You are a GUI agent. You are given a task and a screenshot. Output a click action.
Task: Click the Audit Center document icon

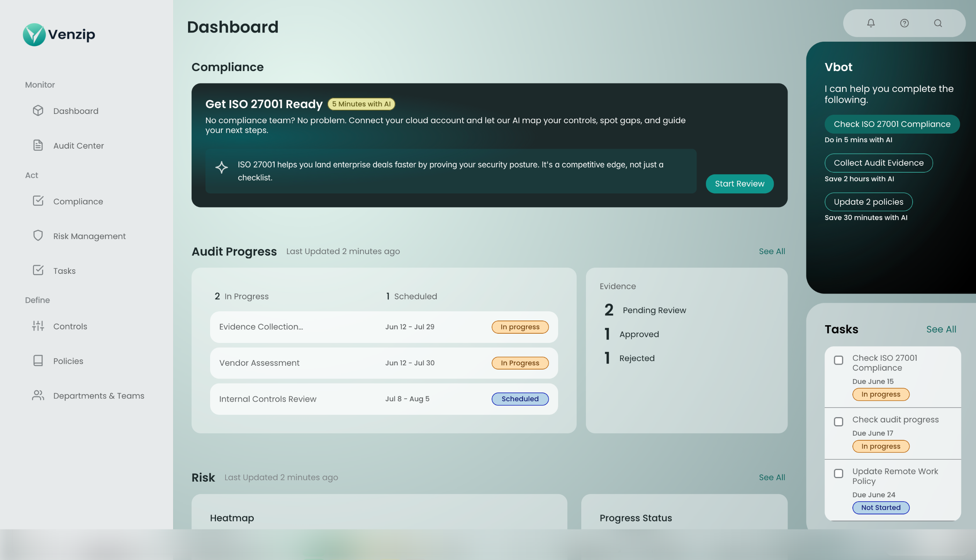[38, 146]
